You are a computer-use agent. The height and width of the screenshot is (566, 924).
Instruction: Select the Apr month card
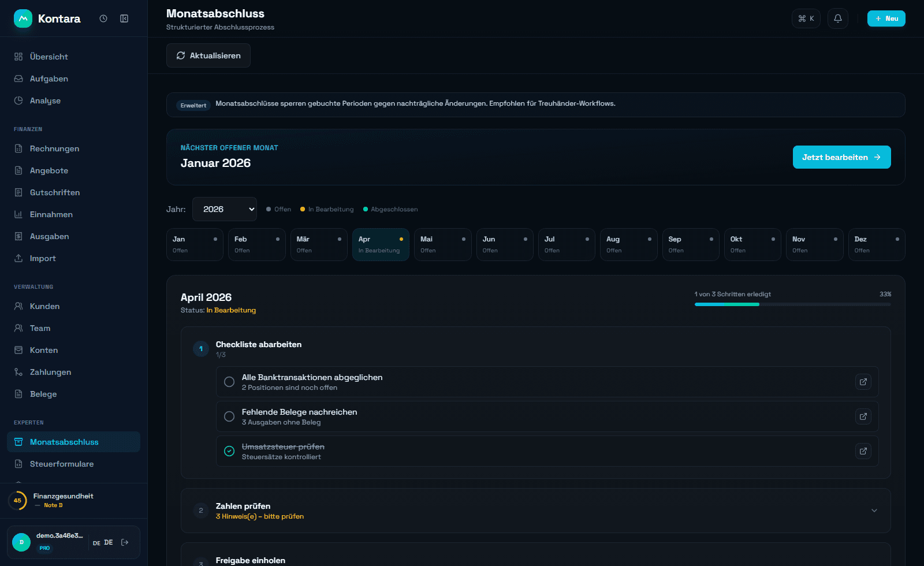tap(381, 244)
